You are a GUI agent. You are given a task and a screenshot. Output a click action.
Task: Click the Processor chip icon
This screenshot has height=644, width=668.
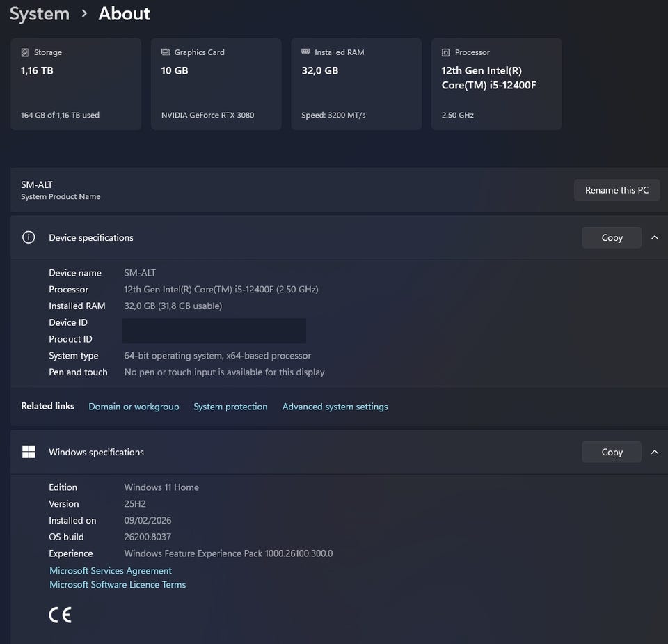445,52
